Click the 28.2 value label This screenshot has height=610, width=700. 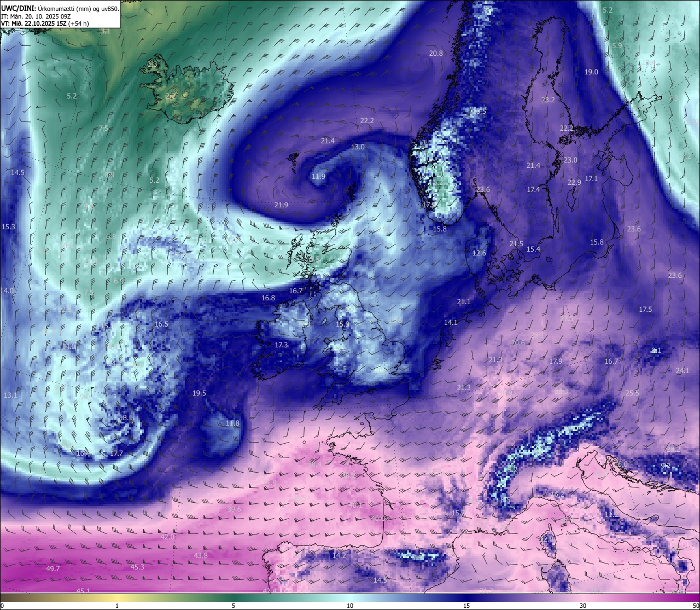673,449
